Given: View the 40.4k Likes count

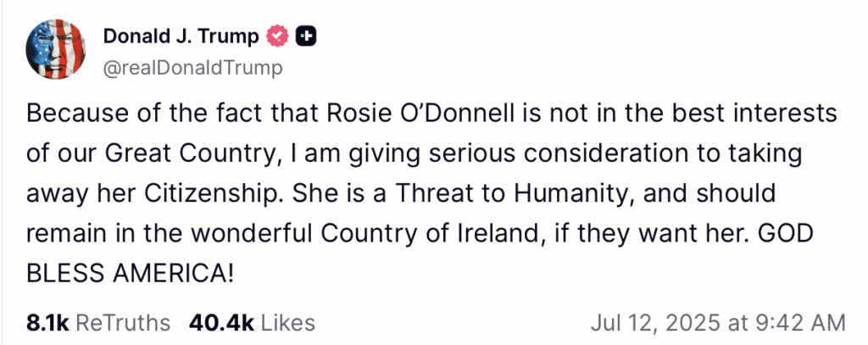Looking at the screenshot, I should tap(221, 322).
